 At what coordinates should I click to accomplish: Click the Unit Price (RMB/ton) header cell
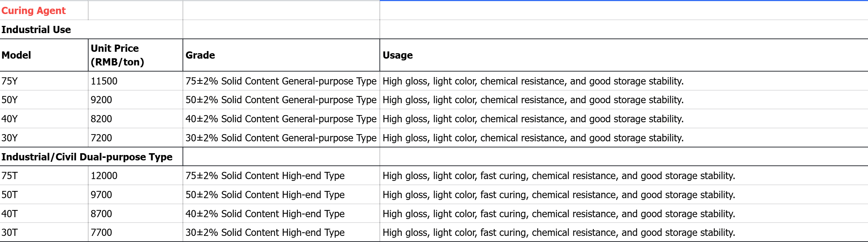tap(135, 55)
